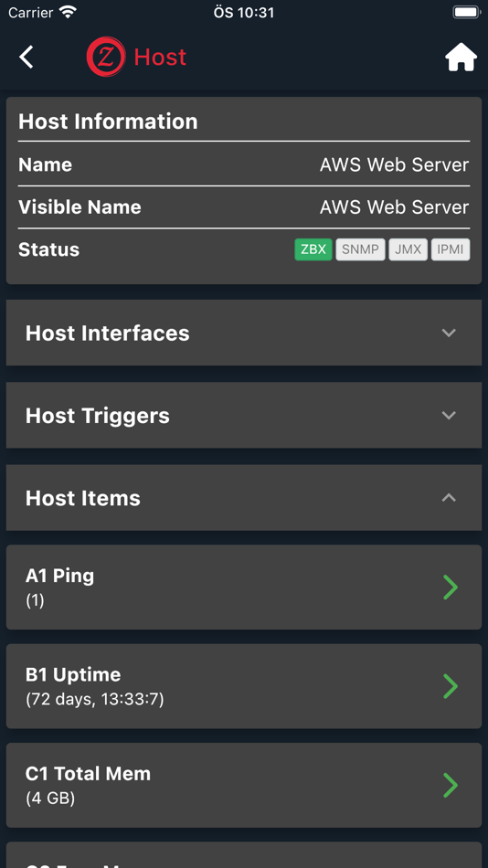The image size is (488, 868).
Task: Expand the Host Interfaces section
Action: (x=244, y=333)
